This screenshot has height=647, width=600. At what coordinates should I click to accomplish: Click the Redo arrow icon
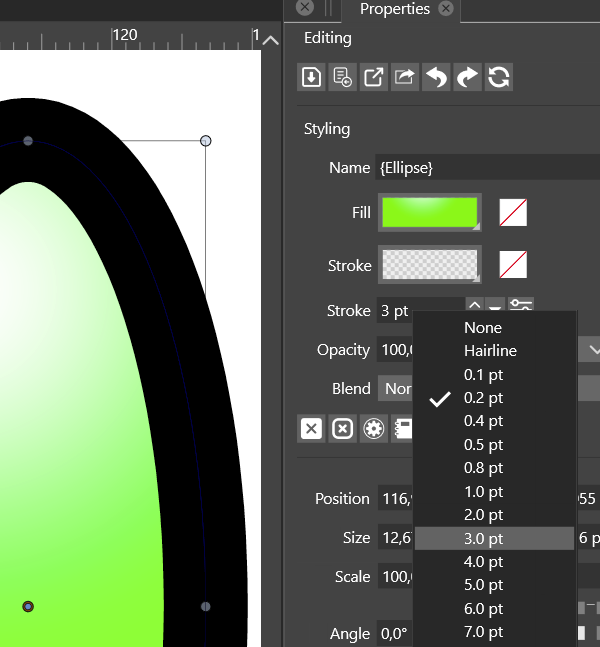tap(468, 77)
